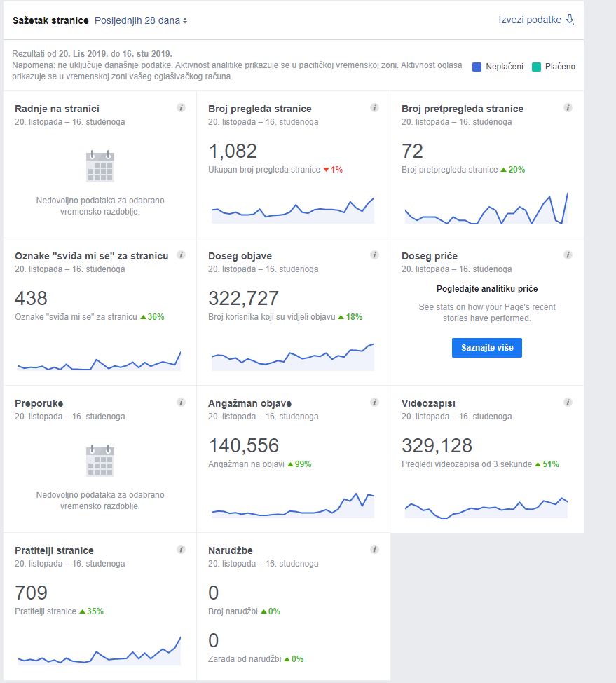
Task: Click info icon for Oznake sviđa mi se
Action: (181, 255)
